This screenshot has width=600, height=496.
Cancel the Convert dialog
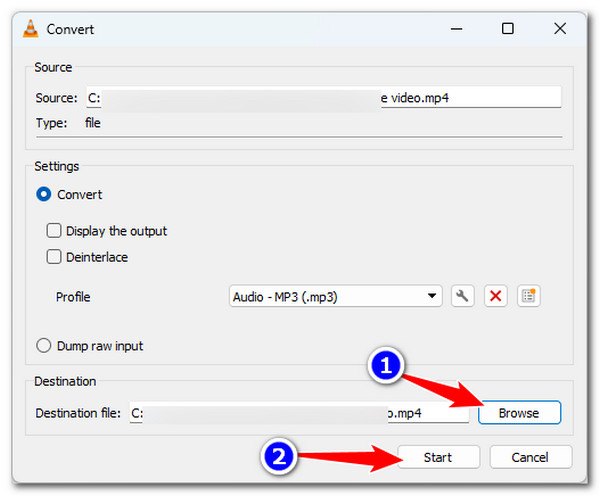click(x=530, y=457)
